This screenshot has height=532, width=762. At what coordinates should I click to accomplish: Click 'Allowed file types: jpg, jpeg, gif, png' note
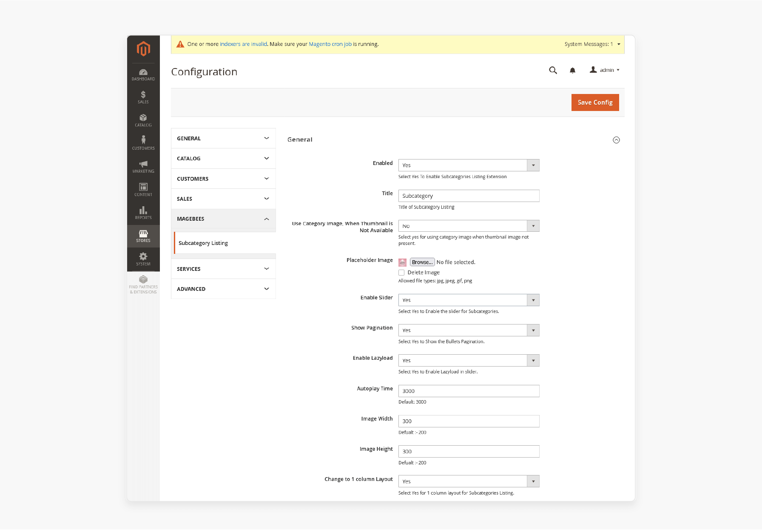pyautogui.click(x=435, y=281)
